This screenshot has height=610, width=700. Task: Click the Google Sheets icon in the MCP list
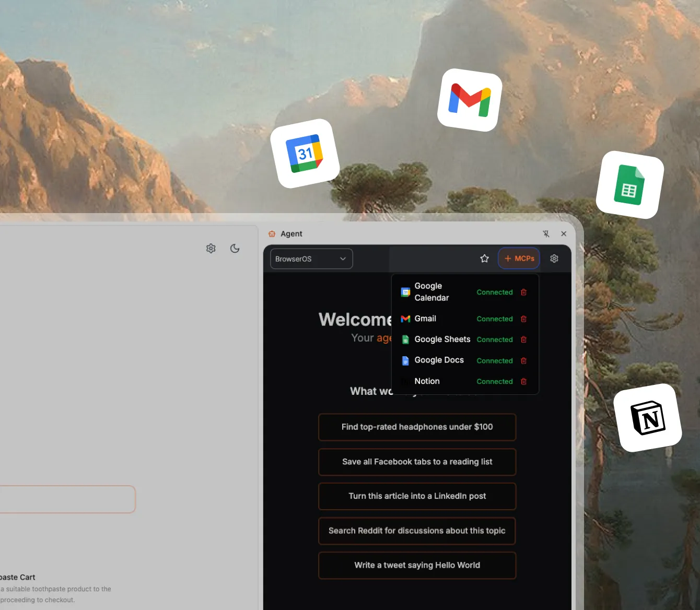405,339
